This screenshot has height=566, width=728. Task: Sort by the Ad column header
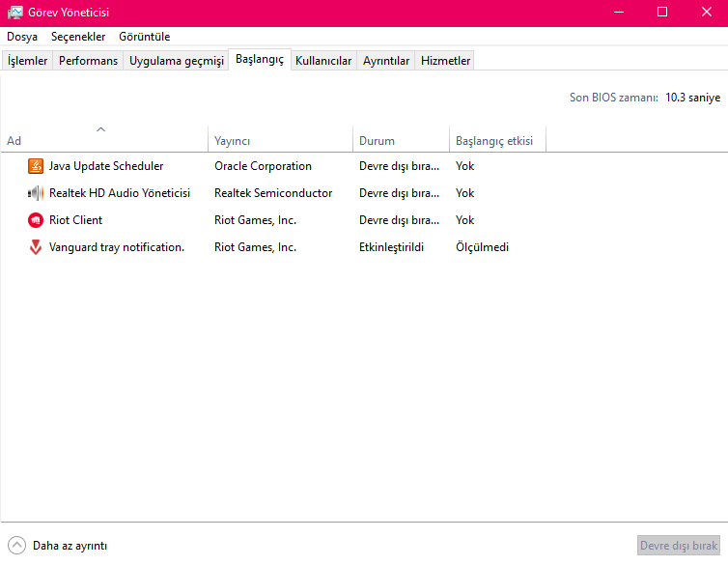coord(104,138)
